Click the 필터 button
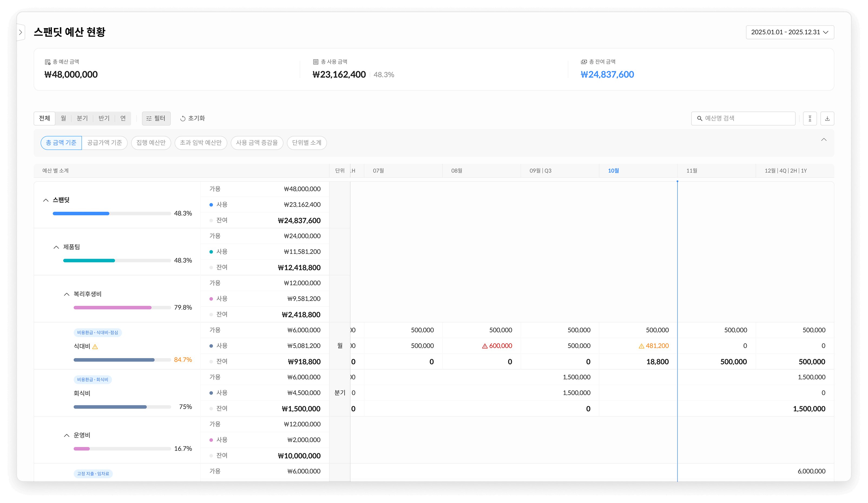This screenshot has height=503, width=868. (x=156, y=119)
